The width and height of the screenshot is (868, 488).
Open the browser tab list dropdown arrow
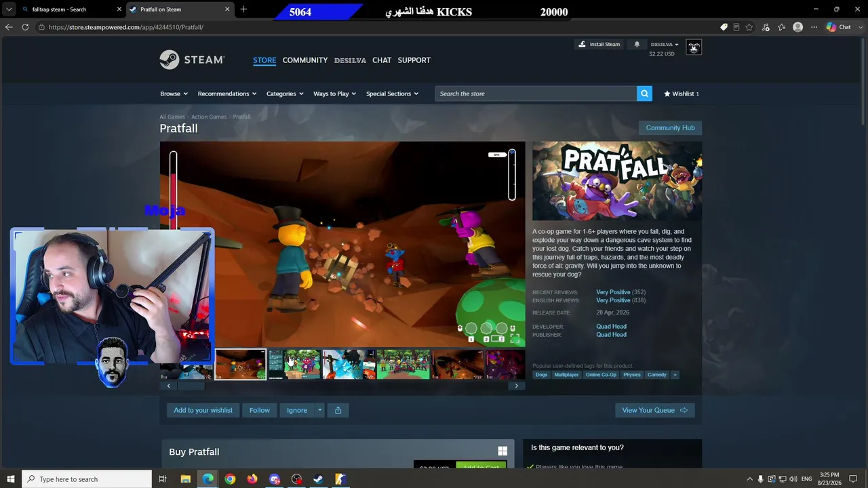(x=9, y=9)
